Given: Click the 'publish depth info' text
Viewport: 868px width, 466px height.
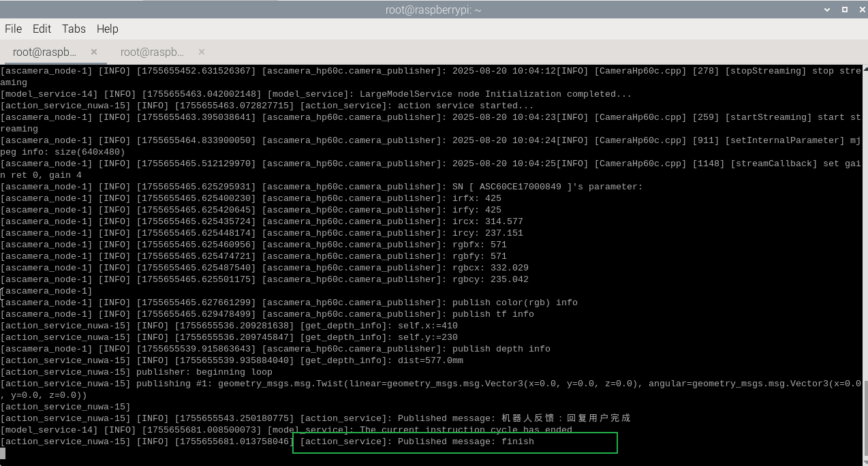Looking at the screenshot, I should (501, 349).
